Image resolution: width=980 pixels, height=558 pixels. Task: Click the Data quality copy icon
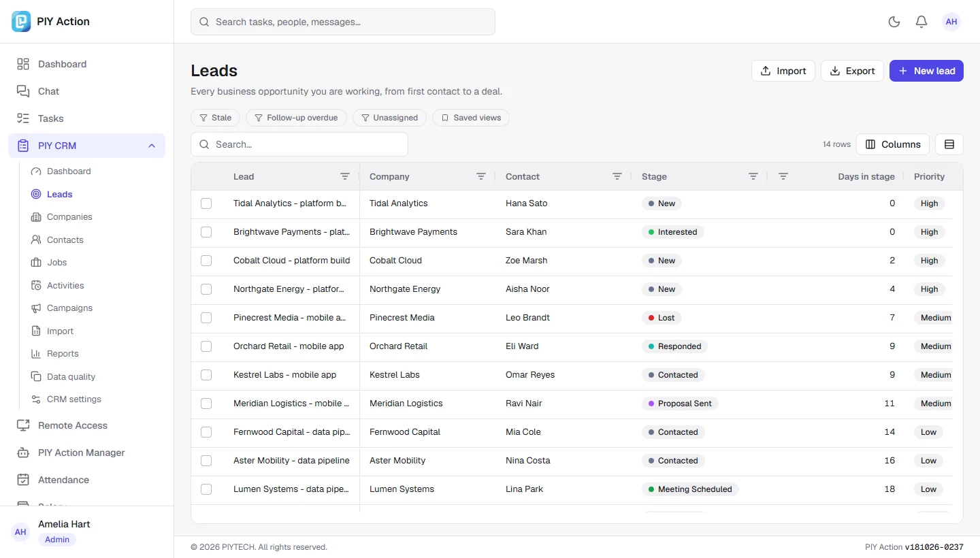36,376
